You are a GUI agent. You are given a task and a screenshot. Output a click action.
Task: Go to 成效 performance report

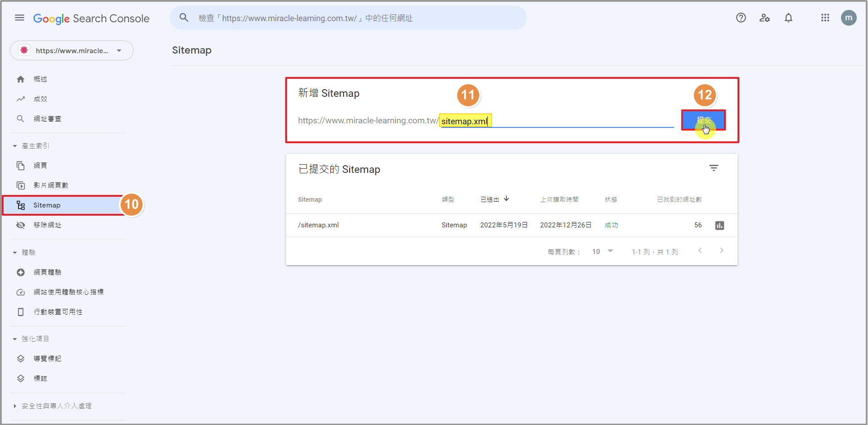(40, 99)
